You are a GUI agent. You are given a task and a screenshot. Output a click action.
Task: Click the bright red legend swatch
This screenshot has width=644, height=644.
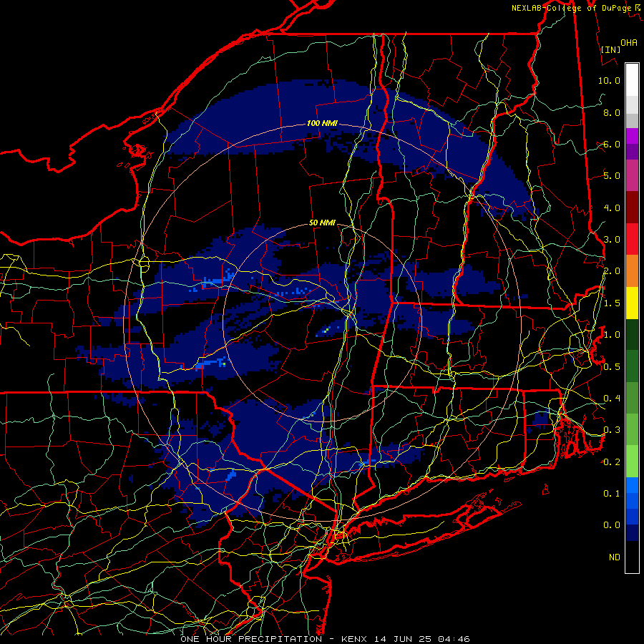632,239
